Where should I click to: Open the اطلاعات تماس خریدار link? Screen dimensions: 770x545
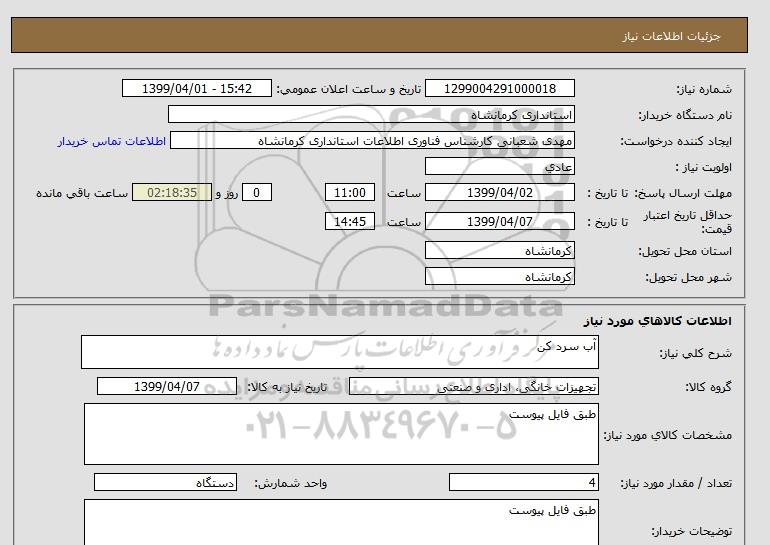click(x=111, y=141)
